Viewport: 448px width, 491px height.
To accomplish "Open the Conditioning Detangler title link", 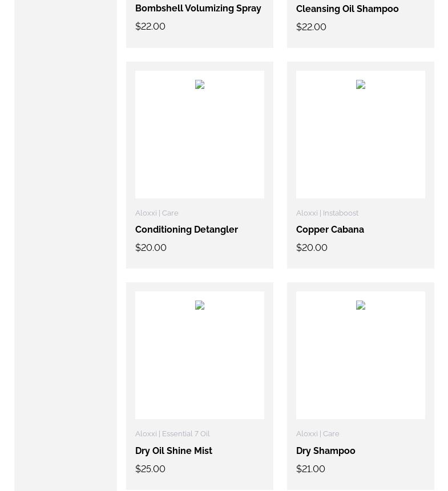I will point(187,230).
